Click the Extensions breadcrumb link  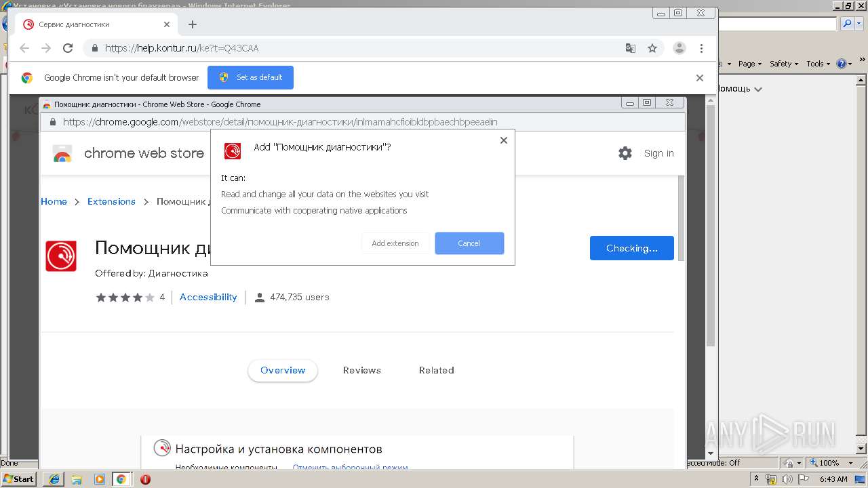tap(111, 201)
